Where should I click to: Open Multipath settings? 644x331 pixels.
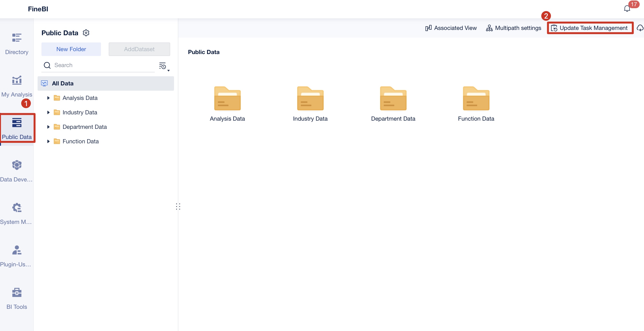[513, 28]
